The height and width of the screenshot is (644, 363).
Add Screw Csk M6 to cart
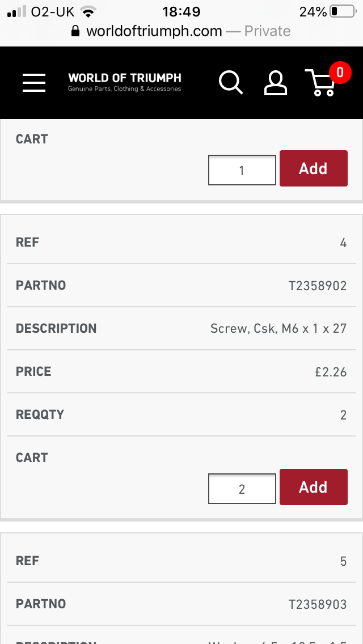[x=314, y=487]
